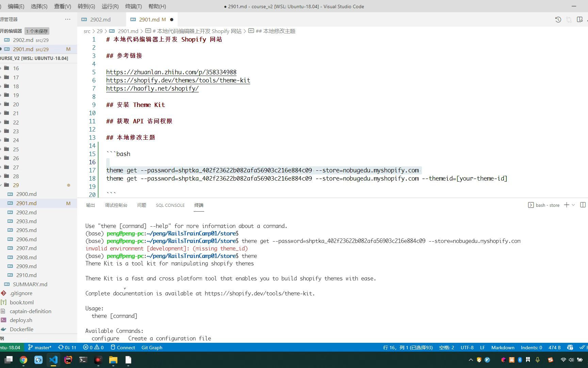Select 2902.md in open editors list
Image resolution: width=588 pixels, height=368 pixels.
38,40
